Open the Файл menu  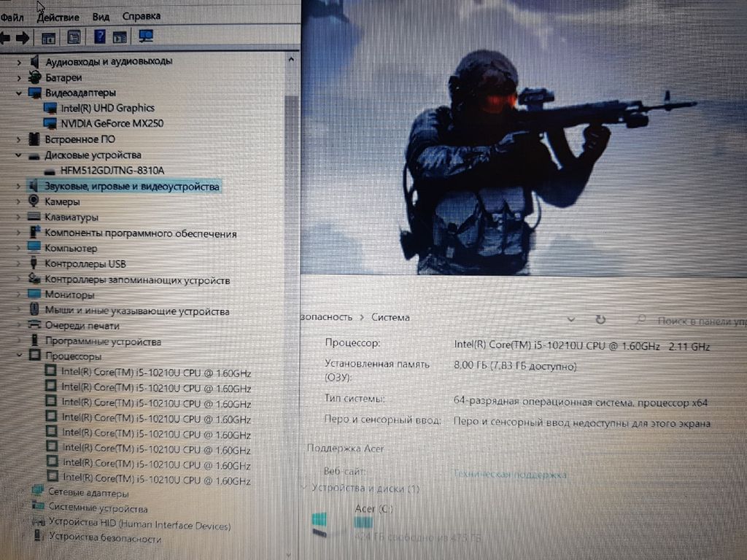pos(12,17)
